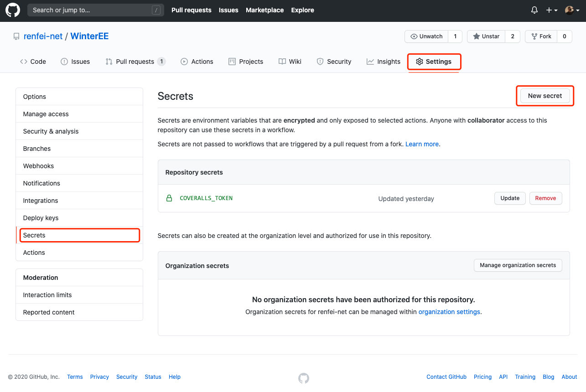Open Integrations in settings sidebar
This screenshot has height=392, width=586.
click(79, 201)
